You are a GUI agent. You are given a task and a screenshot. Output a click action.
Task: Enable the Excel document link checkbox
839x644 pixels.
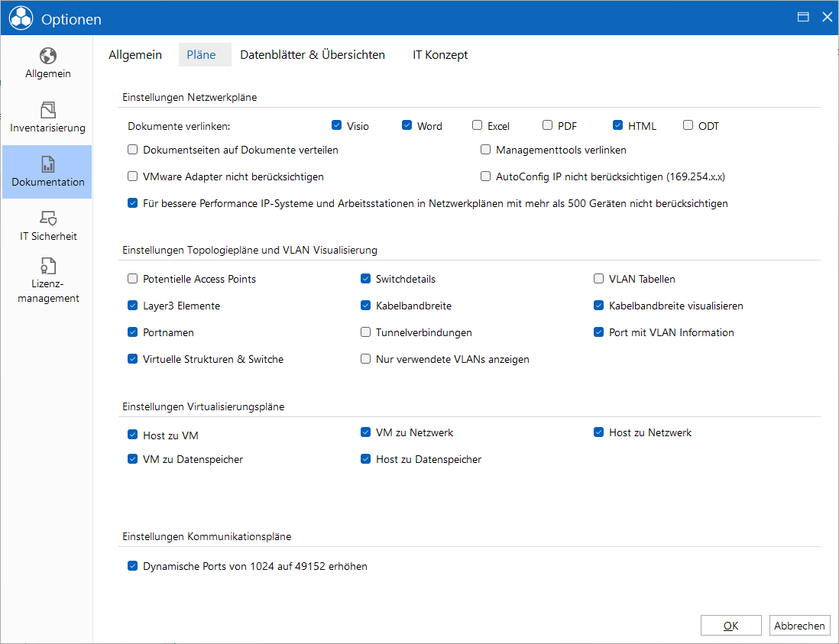(478, 125)
